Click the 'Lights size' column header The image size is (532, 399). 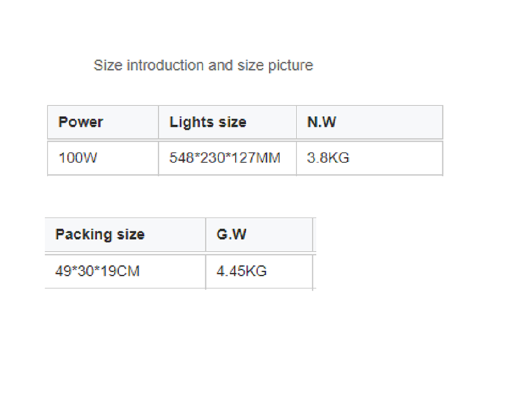click(207, 122)
